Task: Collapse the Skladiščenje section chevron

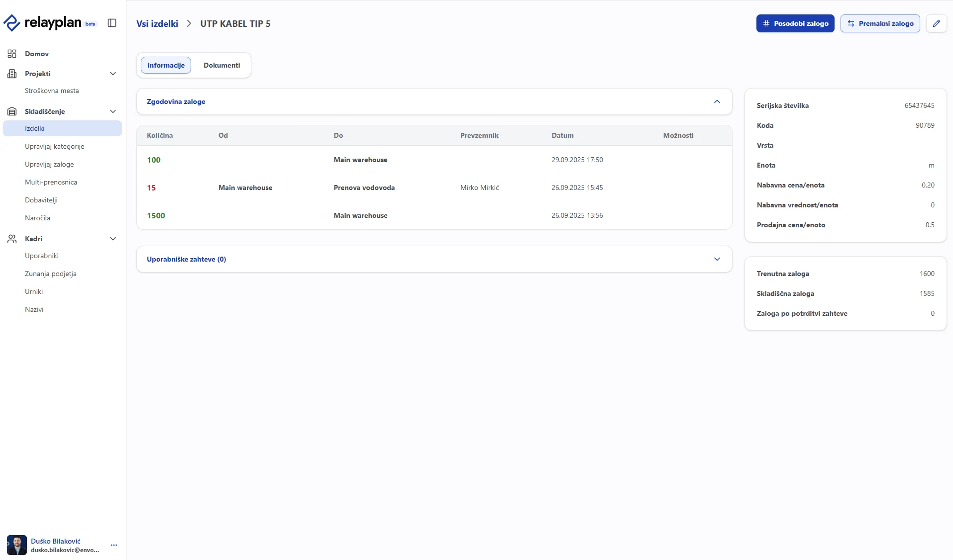Action: (113, 111)
